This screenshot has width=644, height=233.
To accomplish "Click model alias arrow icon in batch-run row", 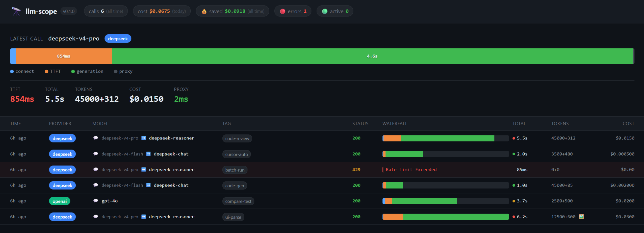I will [x=144, y=169].
